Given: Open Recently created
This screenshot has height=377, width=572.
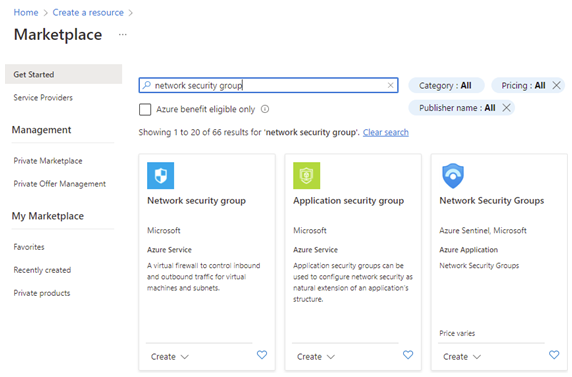Looking at the screenshot, I should [x=42, y=270].
